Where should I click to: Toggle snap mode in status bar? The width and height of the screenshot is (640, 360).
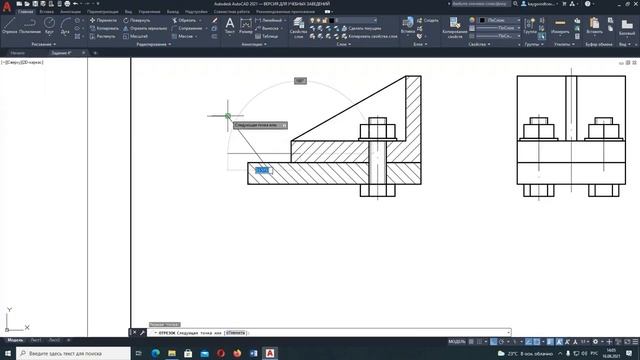point(479,342)
